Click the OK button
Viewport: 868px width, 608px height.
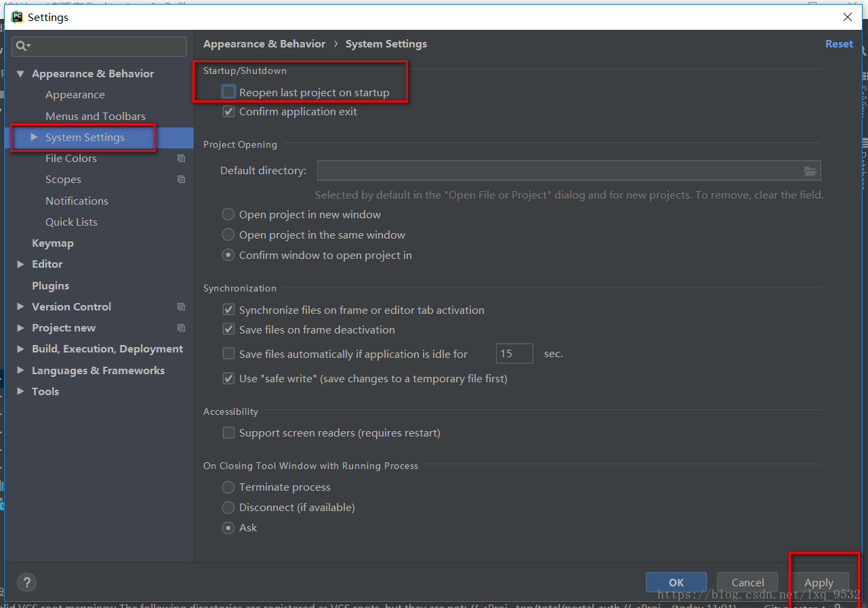tap(676, 582)
